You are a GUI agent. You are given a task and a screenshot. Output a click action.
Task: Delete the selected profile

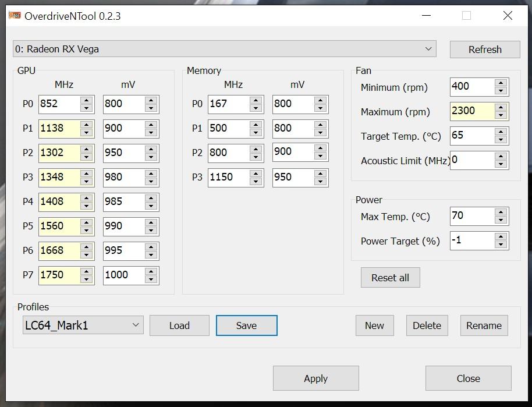click(427, 325)
